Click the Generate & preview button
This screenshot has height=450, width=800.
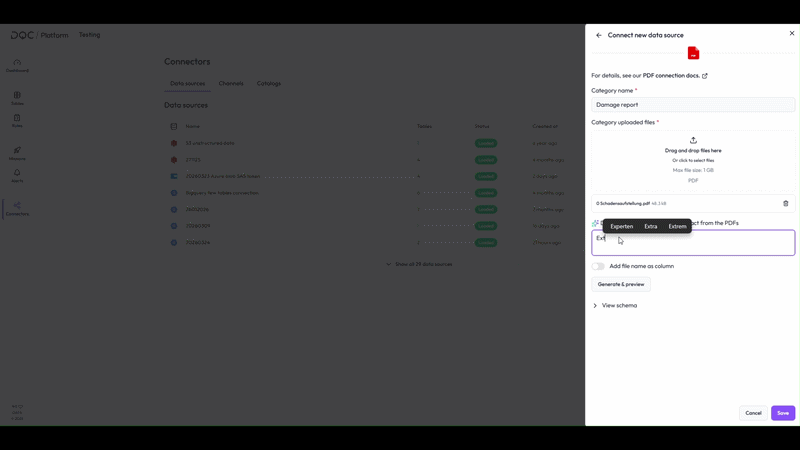coord(621,284)
